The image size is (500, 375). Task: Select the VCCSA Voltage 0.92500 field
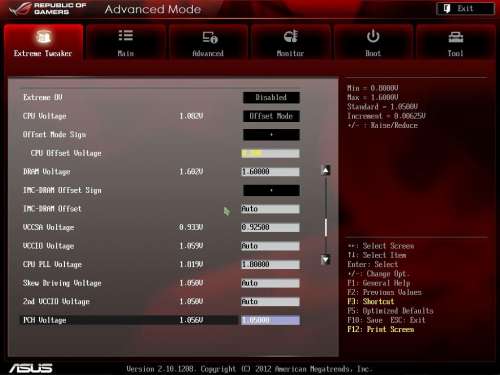coord(270,227)
